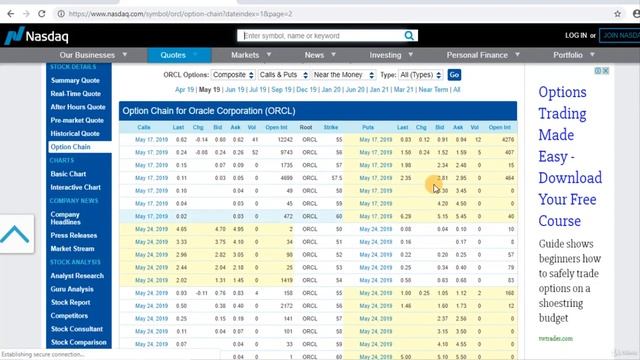Click the Go button

coord(454,75)
